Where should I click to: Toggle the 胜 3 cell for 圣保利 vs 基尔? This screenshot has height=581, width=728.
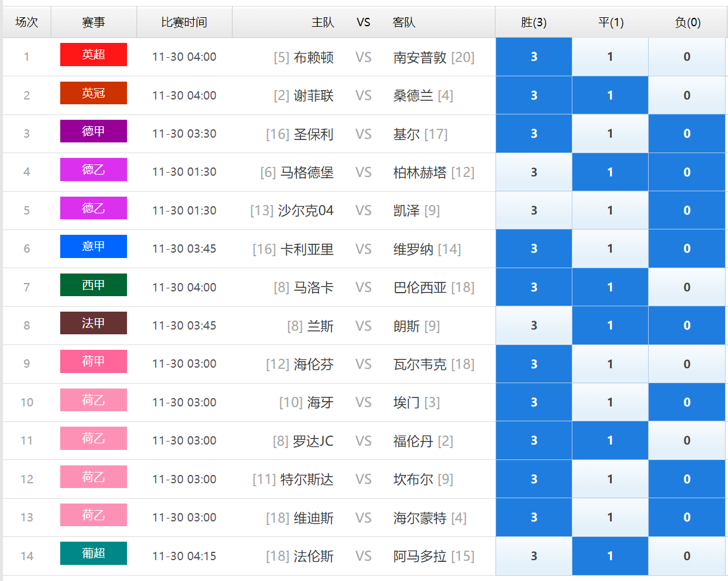click(x=534, y=133)
